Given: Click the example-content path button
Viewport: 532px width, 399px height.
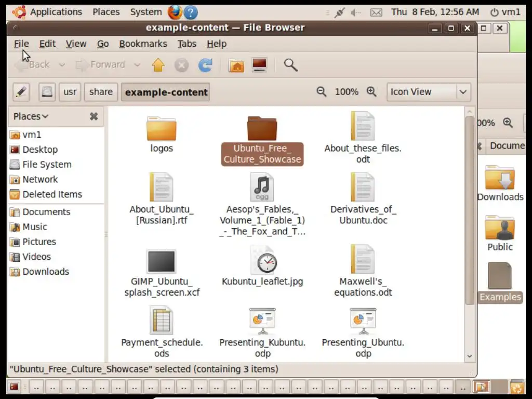Looking at the screenshot, I should click(166, 92).
